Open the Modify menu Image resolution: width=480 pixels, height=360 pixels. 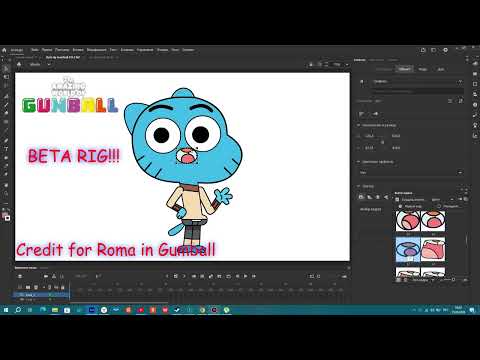(97, 50)
